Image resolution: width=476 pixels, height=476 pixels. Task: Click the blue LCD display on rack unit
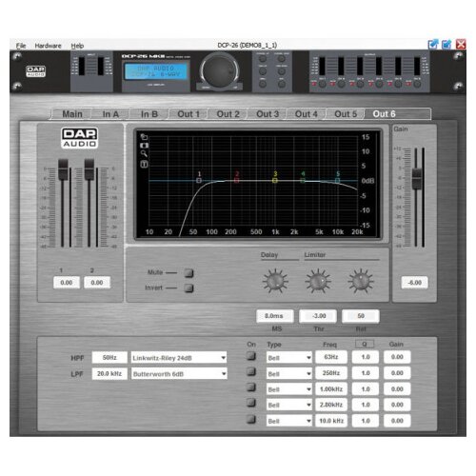[x=156, y=71]
